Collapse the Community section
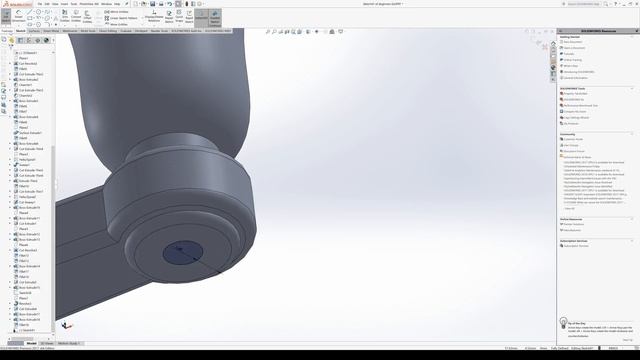 coord(632,134)
